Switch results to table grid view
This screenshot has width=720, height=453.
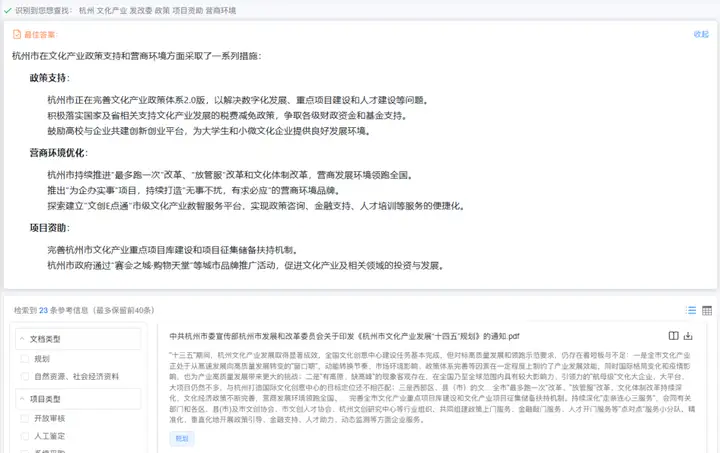tap(707, 311)
